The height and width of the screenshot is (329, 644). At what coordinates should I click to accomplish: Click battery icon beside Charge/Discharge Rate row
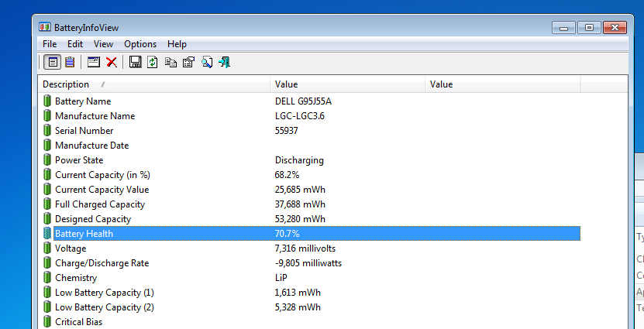[x=47, y=263]
